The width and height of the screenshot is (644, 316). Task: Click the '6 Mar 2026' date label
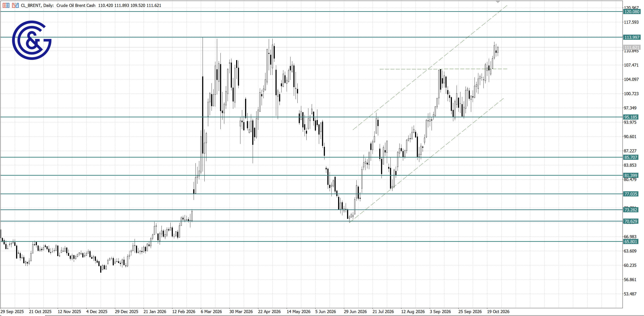211,312
